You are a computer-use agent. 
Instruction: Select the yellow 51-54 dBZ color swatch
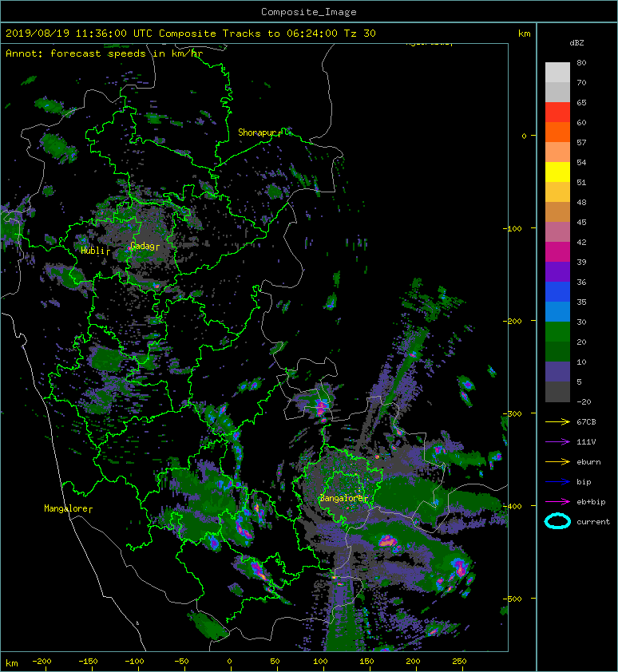[557, 172]
